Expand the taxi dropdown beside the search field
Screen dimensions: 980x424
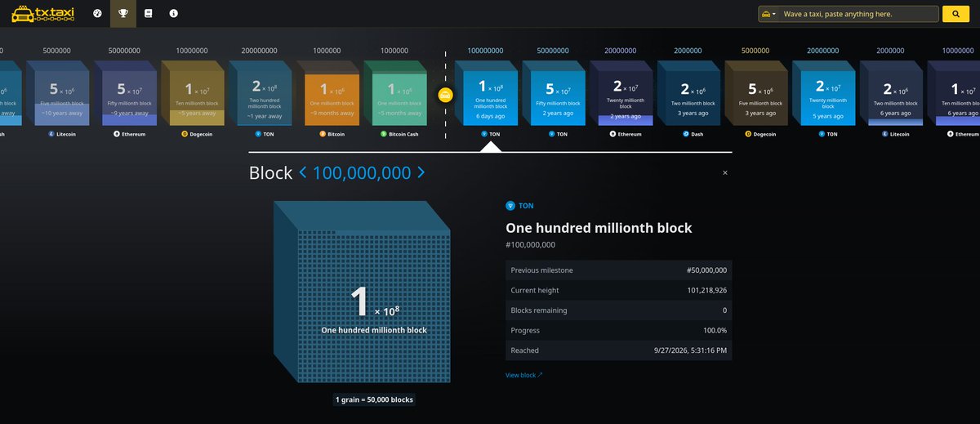[x=768, y=14]
